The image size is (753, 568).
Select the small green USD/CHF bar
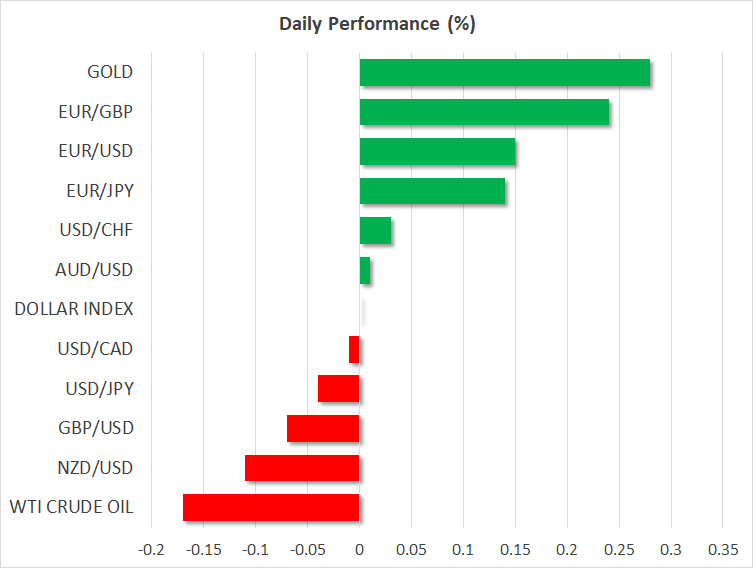point(375,231)
